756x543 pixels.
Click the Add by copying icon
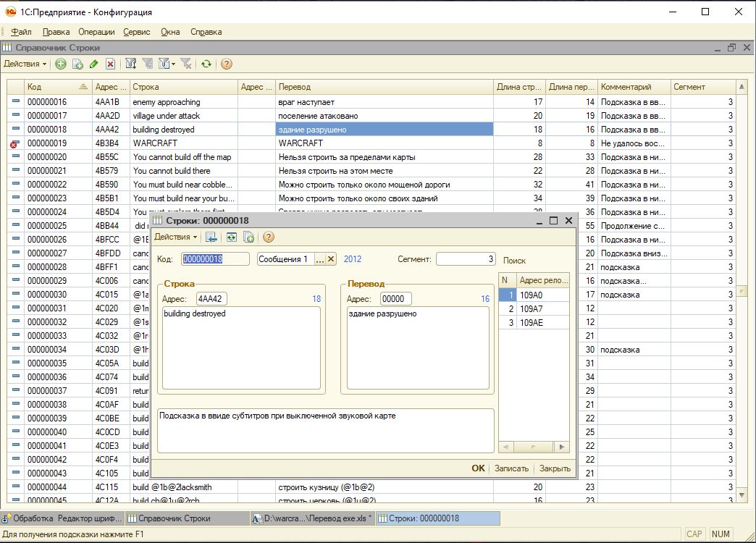pos(77,64)
